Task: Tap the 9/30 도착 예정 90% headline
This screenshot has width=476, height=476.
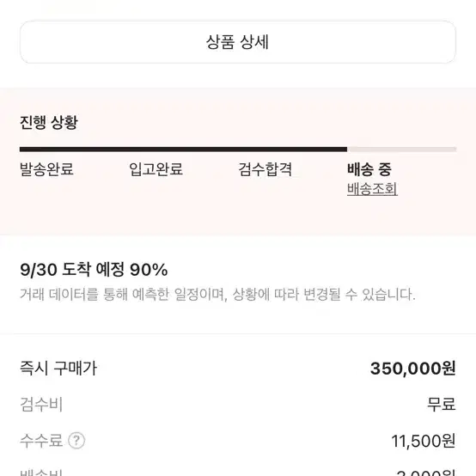Action: point(94,269)
